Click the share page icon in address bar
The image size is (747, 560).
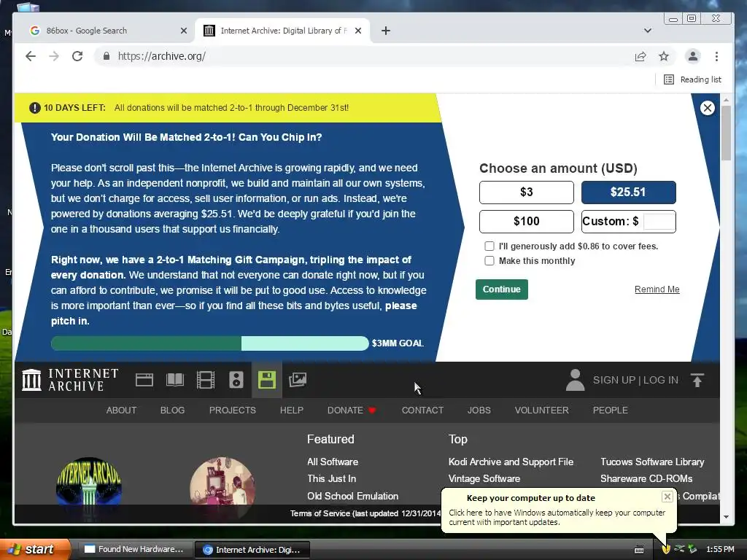tap(640, 57)
